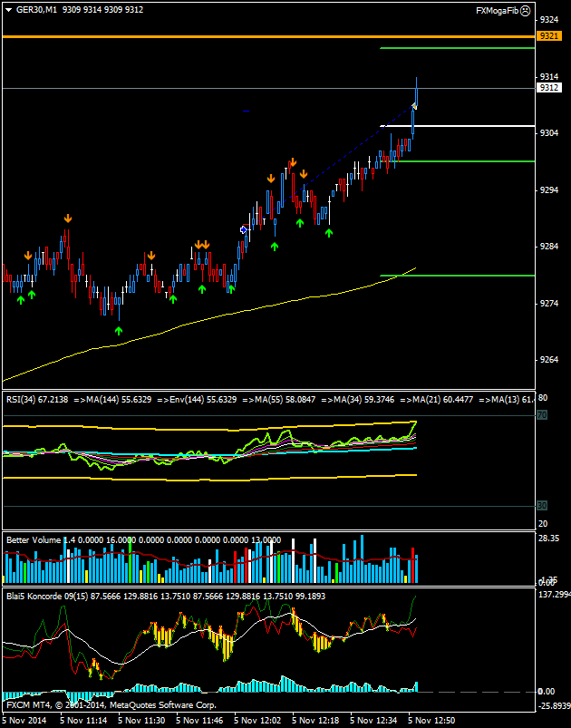Select the orange 9321 price level tag
The height and width of the screenshot is (728, 571).
(x=547, y=36)
